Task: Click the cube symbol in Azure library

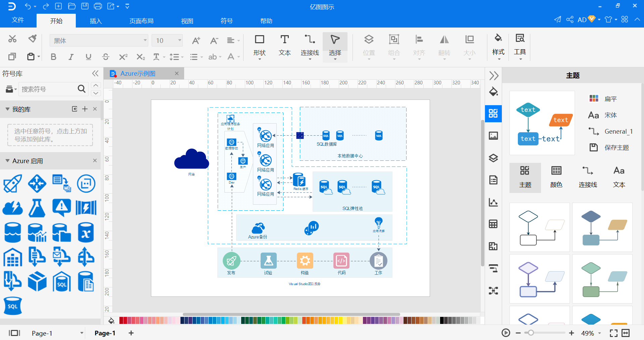Action: pyautogui.click(x=37, y=281)
